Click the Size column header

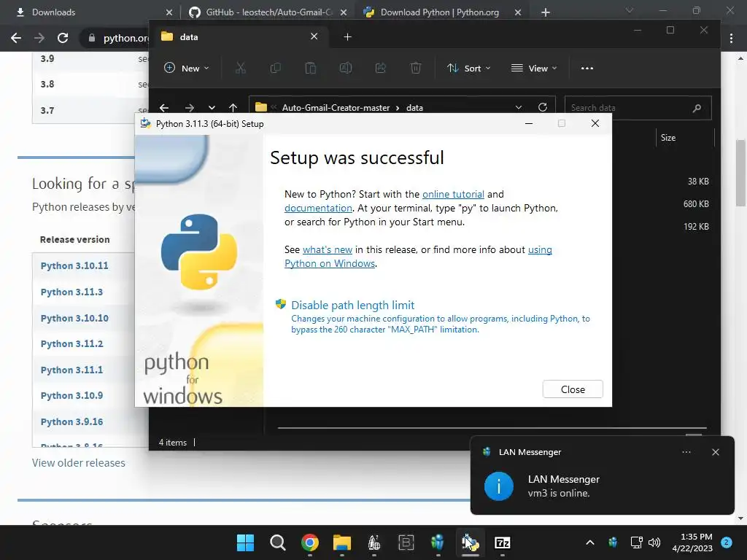click(x=668, y=138)
